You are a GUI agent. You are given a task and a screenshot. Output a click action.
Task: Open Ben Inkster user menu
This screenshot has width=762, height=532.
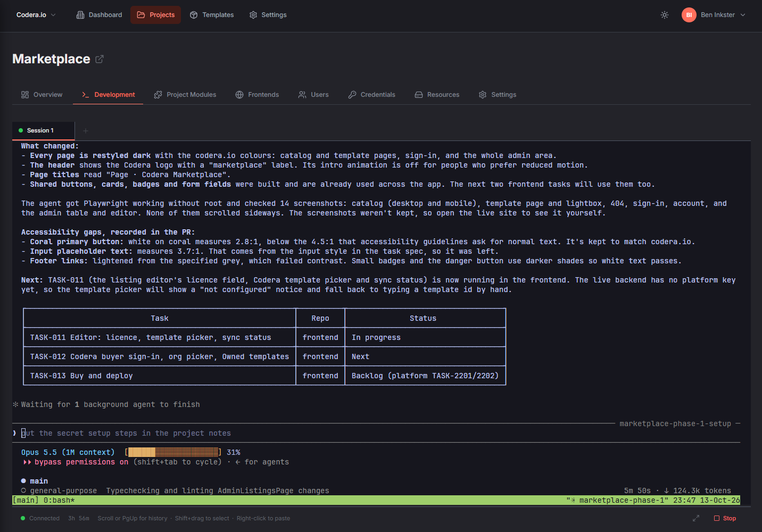pos(714,15)
